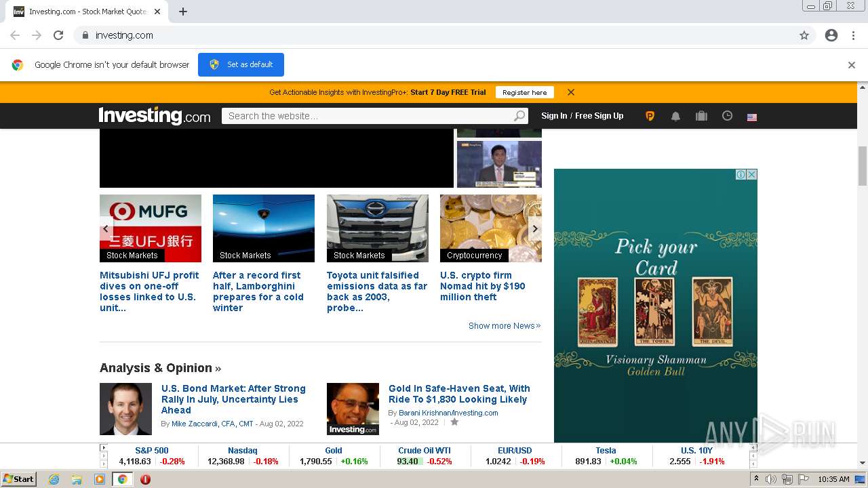Open U.S. crypto firm Nomad headline
This screenshot has width=868, height=488.
tap(483, 286)
